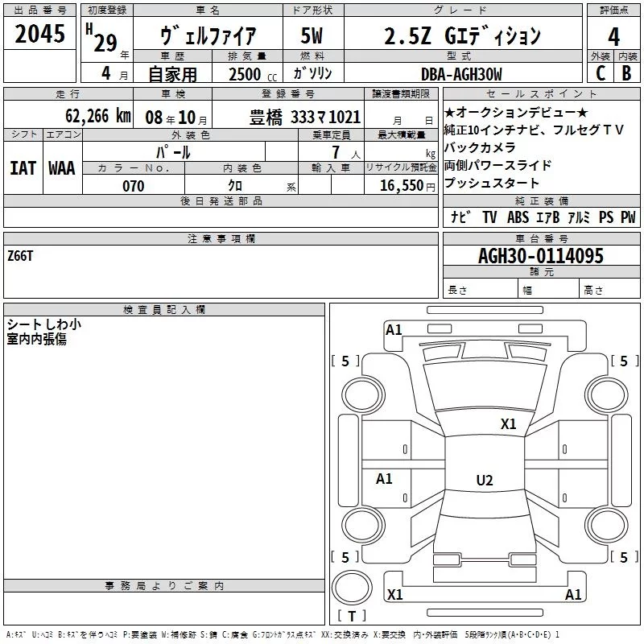Click air conditioner code WAA
644x644 pixels.
coord(62,168)
